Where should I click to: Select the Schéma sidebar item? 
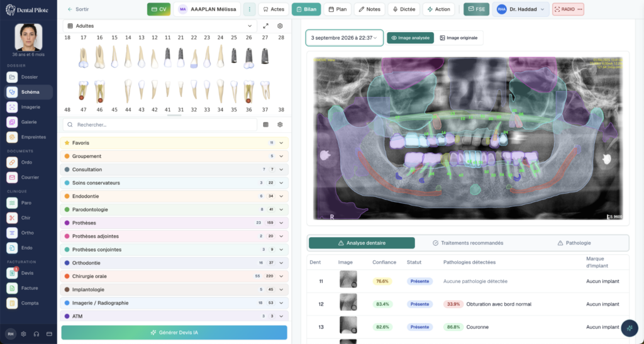pyautogui.click(x=28, y=92)
